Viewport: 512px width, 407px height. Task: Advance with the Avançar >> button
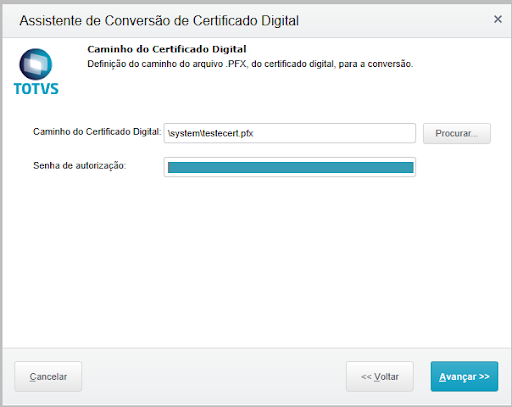click(464, 376)
